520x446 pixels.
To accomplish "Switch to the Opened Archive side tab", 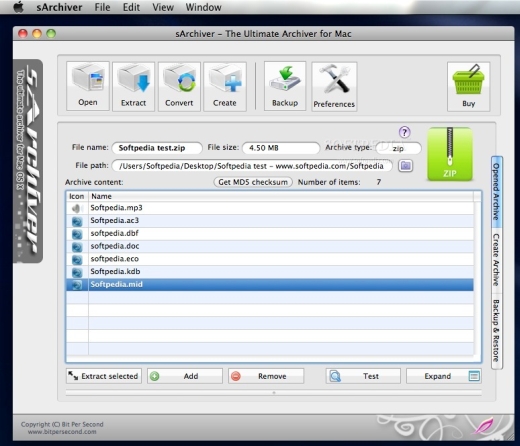I will tap(497, 192).
